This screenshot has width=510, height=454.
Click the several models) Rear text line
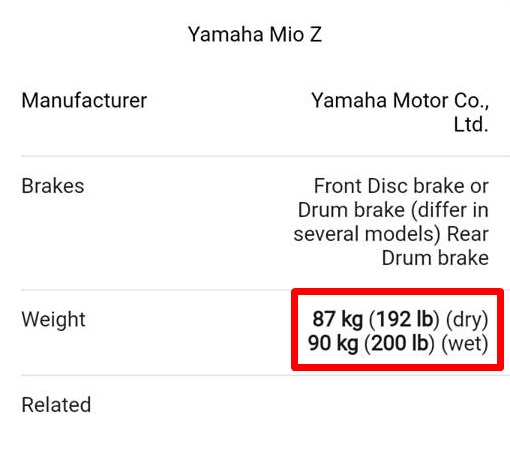tap(391, 234)
